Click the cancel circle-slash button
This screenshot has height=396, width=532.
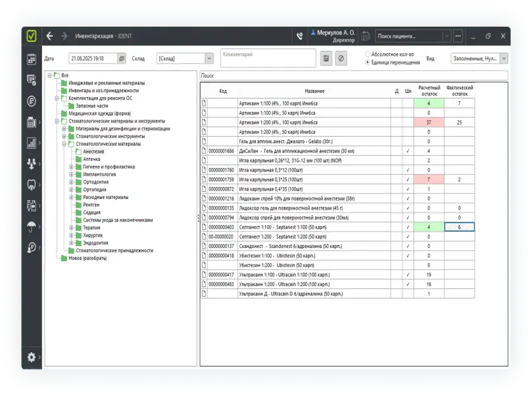coord(341,58)
